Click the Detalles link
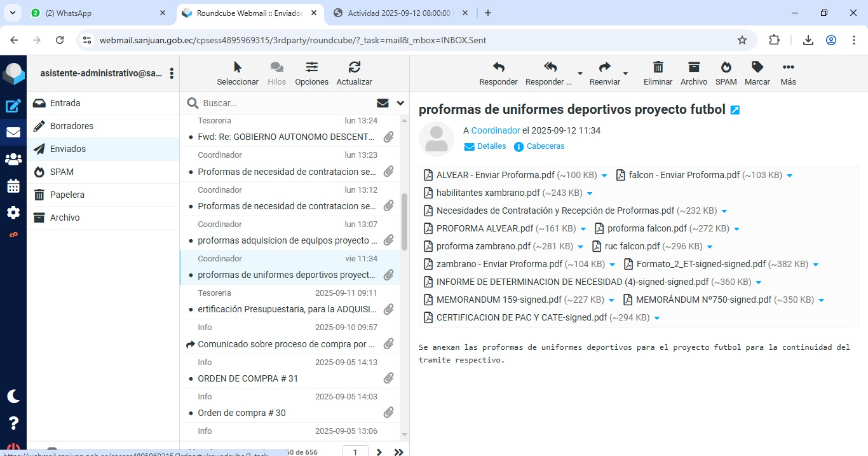868x456 pixels. pos(491,146)
